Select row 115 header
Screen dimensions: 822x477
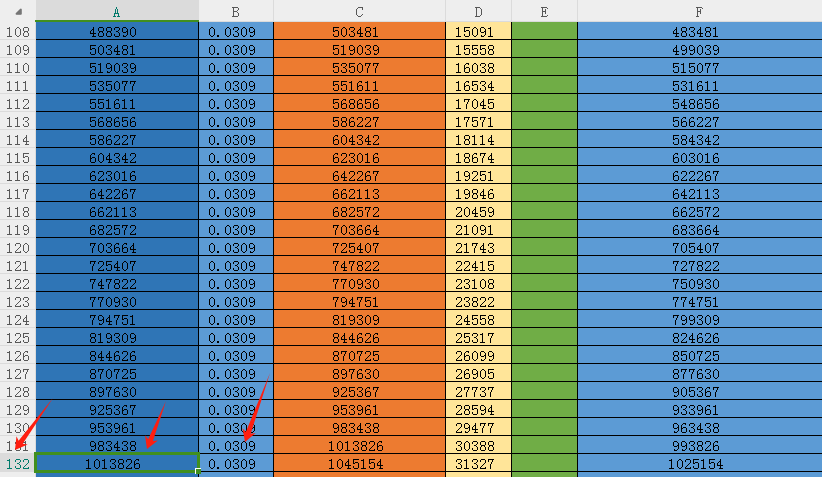[x=18, y=158]
